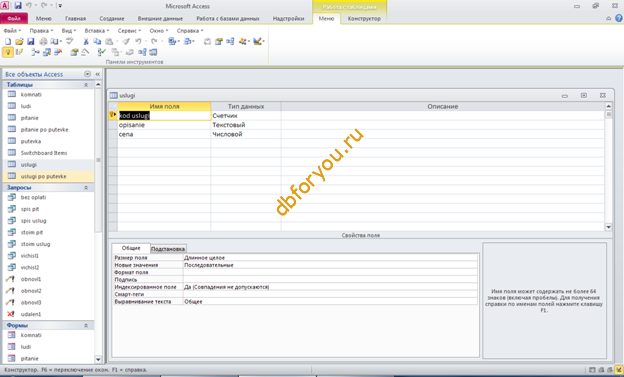Click the Redo arrow in the classic toolbar

click(x=154, y=41)
